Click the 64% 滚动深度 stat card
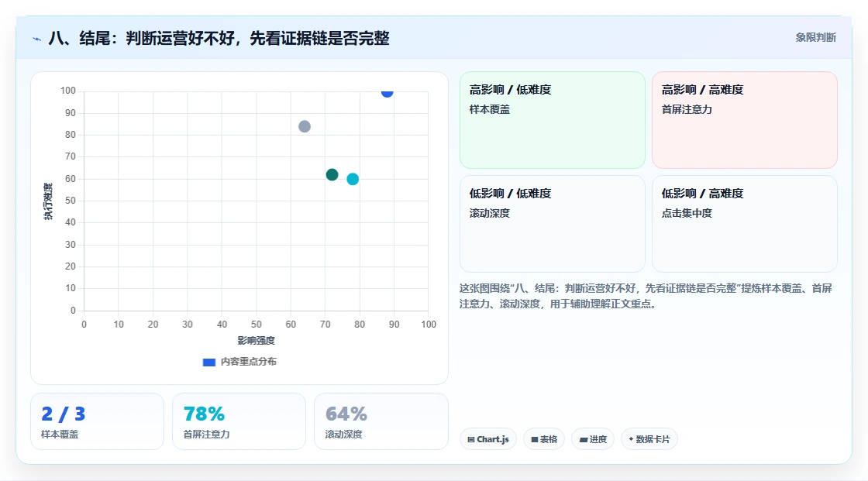 (381, 422)
